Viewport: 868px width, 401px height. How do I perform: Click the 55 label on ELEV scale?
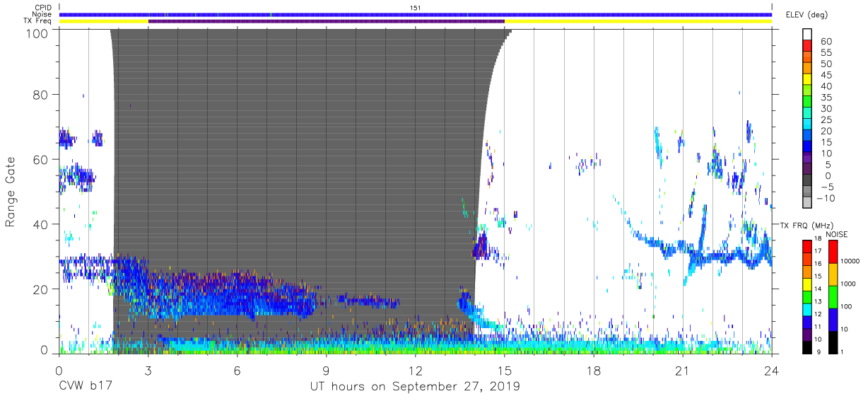[x=826, y=53]
